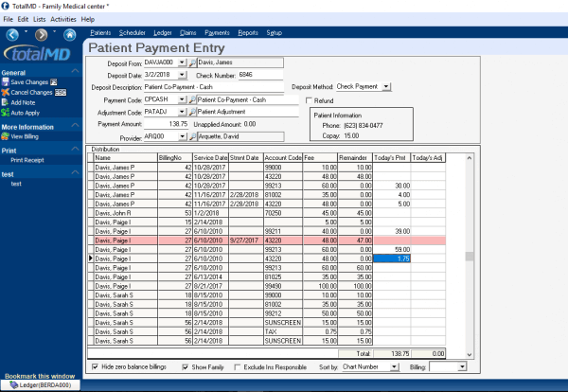The image size is (568, 392).
Task: Click the TotalMD title bar app icon
Action: pyautogui.click(x=5, y=6)
